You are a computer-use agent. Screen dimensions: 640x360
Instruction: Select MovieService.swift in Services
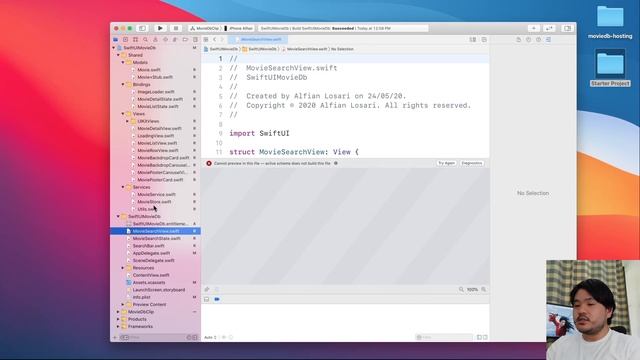point(156,194)
